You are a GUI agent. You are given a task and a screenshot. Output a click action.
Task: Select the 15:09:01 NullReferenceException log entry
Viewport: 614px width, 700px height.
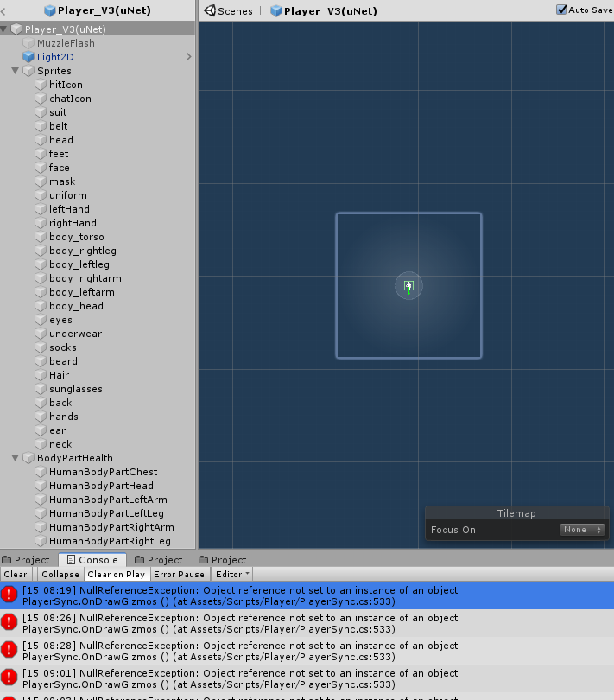pos(307,678)
